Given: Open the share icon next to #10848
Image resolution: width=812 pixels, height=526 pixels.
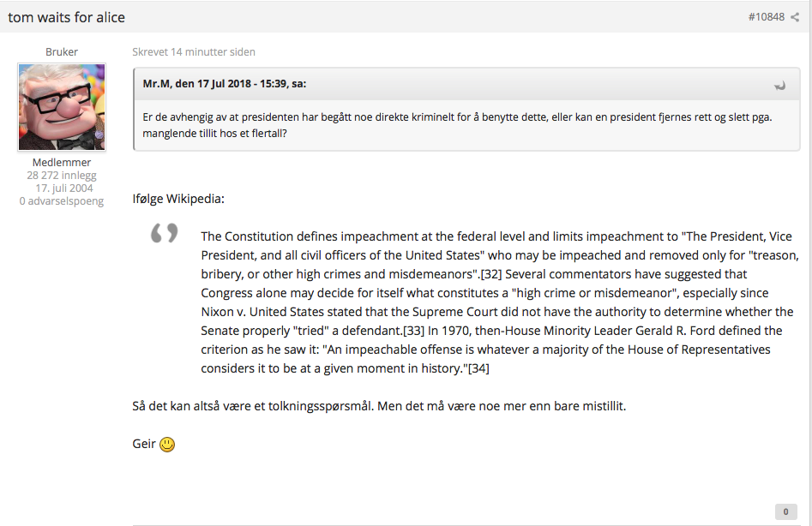Looking at the screenshot, I should [795, 17].
